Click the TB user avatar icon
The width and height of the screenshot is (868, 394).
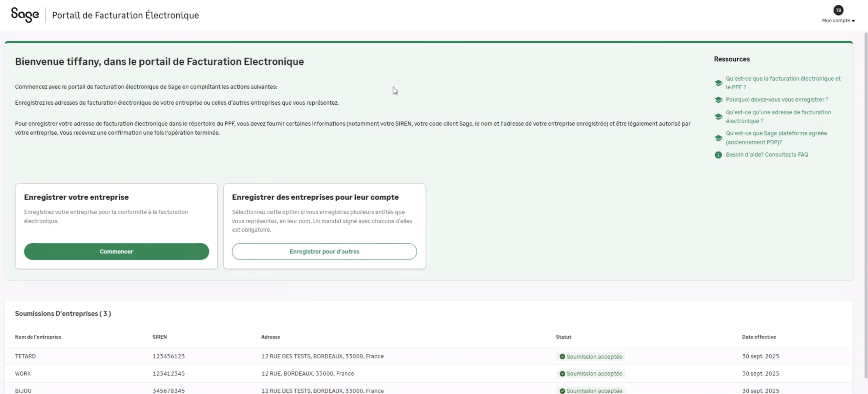(x=838, y=10)
